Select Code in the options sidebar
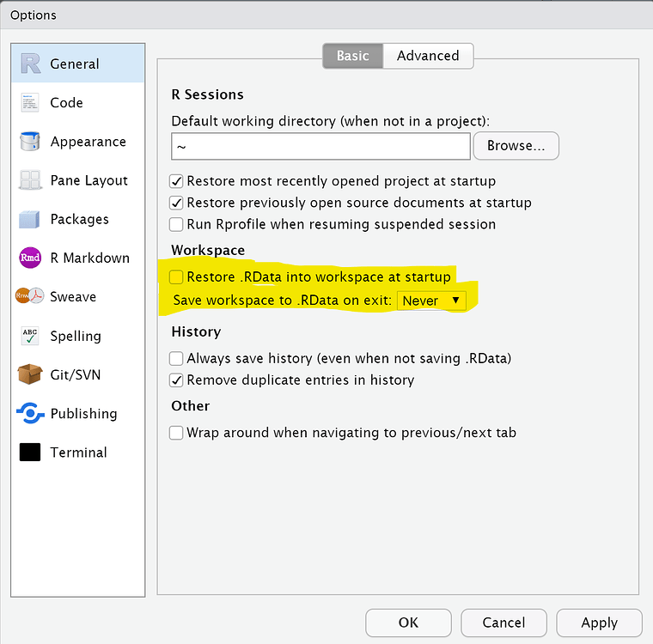 pos(67,103)
